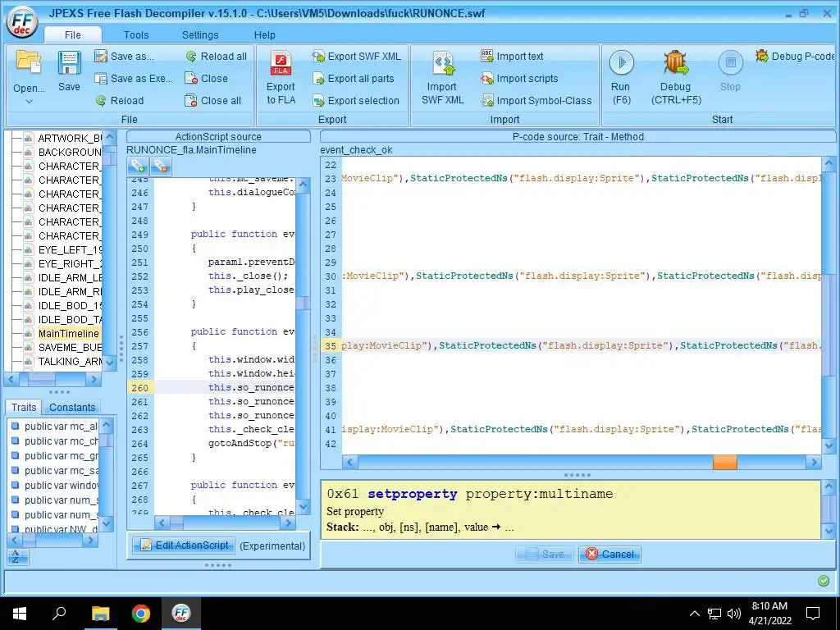840x630 pixels.
Task: Click the P-code horizontal scrollbar thumb
Action: (725, 463)
